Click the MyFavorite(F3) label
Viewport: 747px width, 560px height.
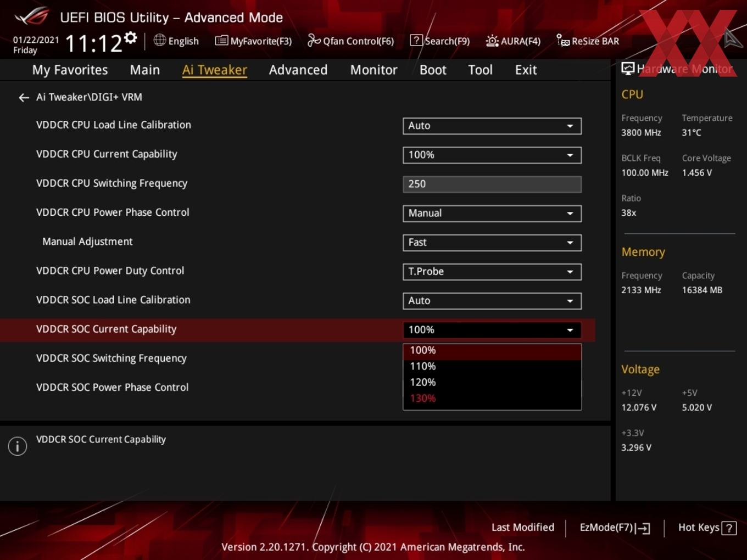[x=261, y=41]
